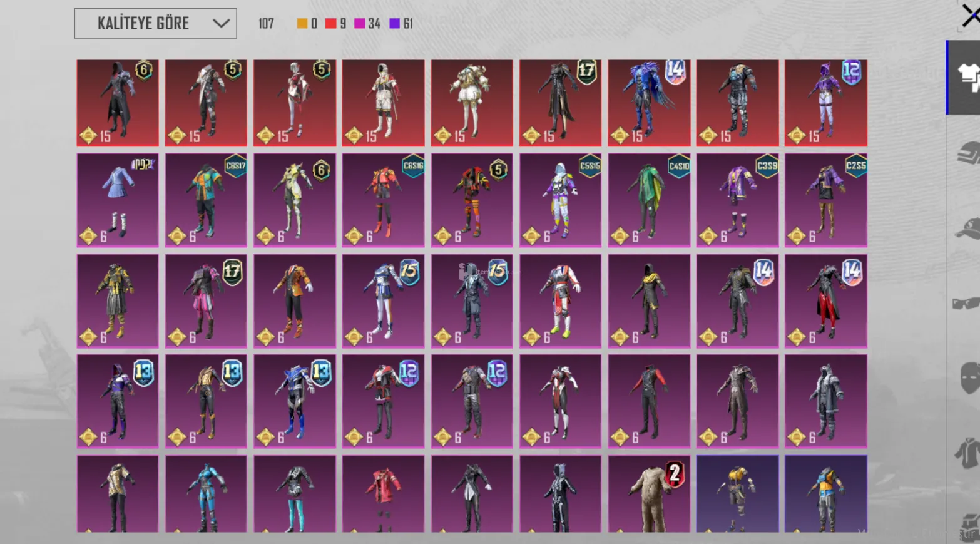Select the jacket tops category icon

[x=967, y=452]
